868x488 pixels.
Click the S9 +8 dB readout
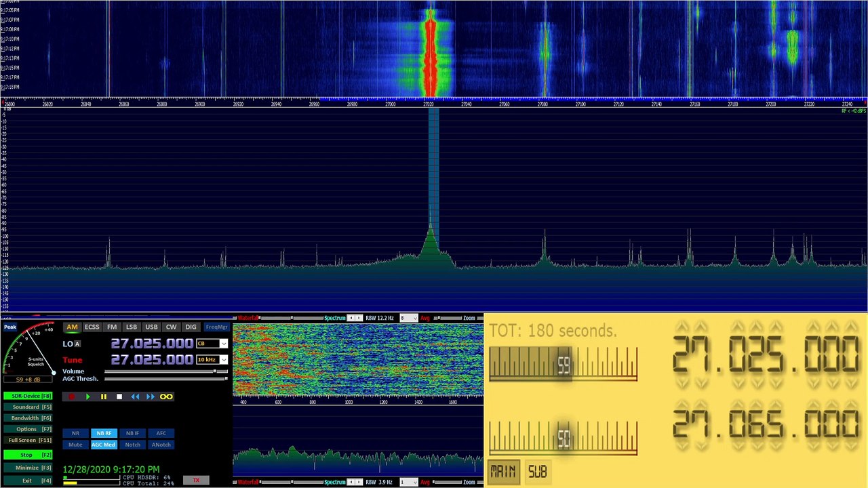pos(28,380)
